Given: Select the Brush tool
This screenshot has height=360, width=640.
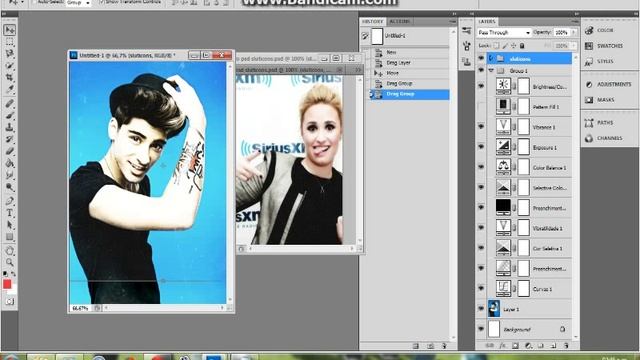Looking at the screenshot, I should coord(9,115).
